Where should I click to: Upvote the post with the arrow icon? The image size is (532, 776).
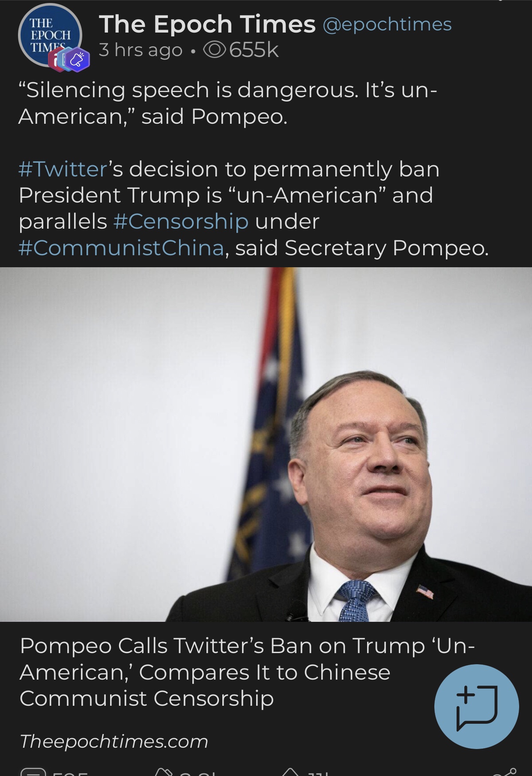pos(290,773)
